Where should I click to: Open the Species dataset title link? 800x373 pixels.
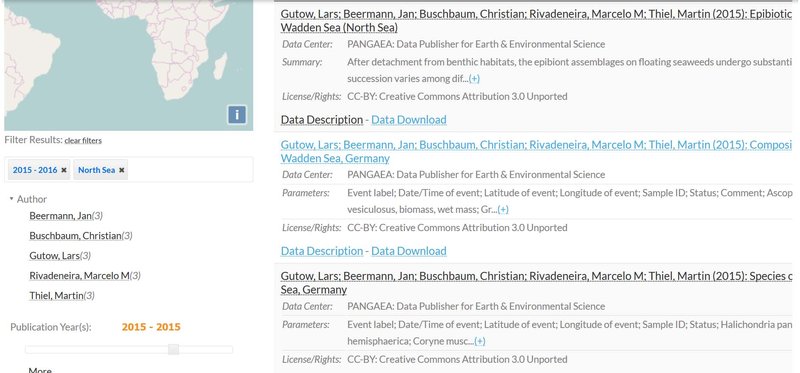(536, 283)
